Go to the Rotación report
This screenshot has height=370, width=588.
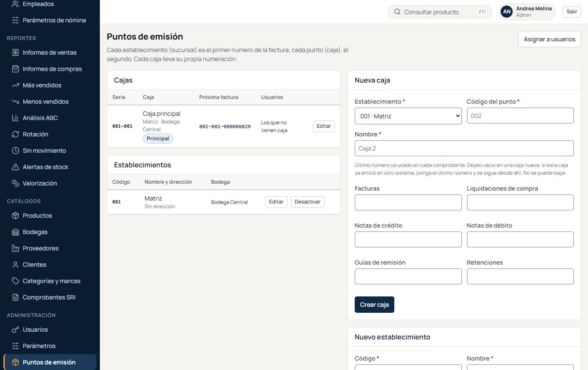point(50,134)
